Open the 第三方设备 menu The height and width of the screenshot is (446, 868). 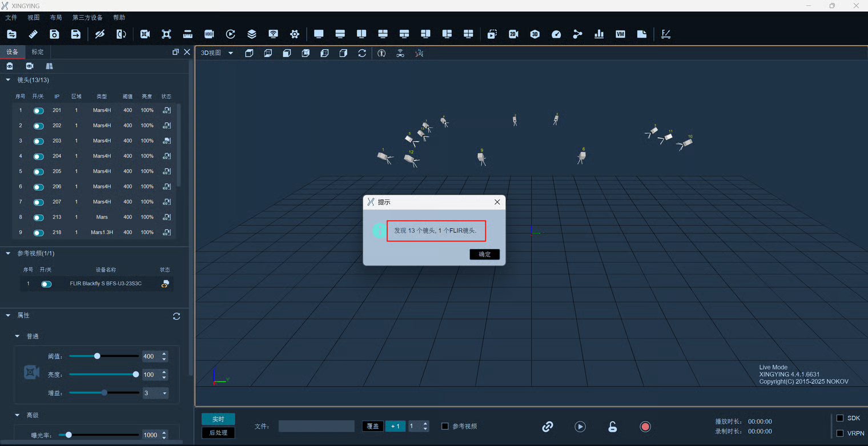(87, 18)
